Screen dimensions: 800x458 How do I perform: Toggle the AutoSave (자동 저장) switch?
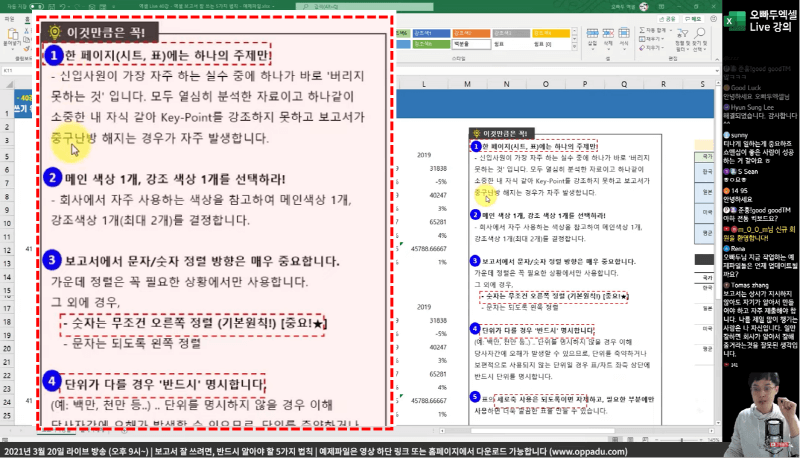click(37, 7)
